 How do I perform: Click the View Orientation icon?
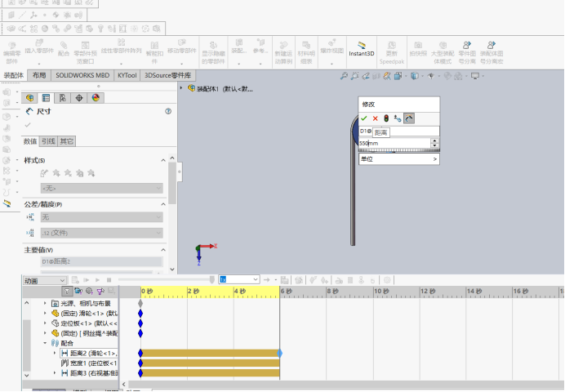[398, 76]
